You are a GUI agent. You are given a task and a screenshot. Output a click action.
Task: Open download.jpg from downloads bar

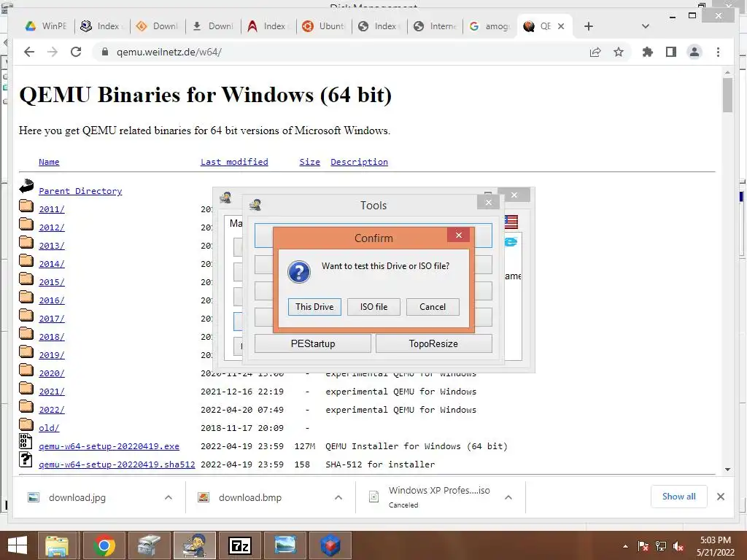[77, 497]
